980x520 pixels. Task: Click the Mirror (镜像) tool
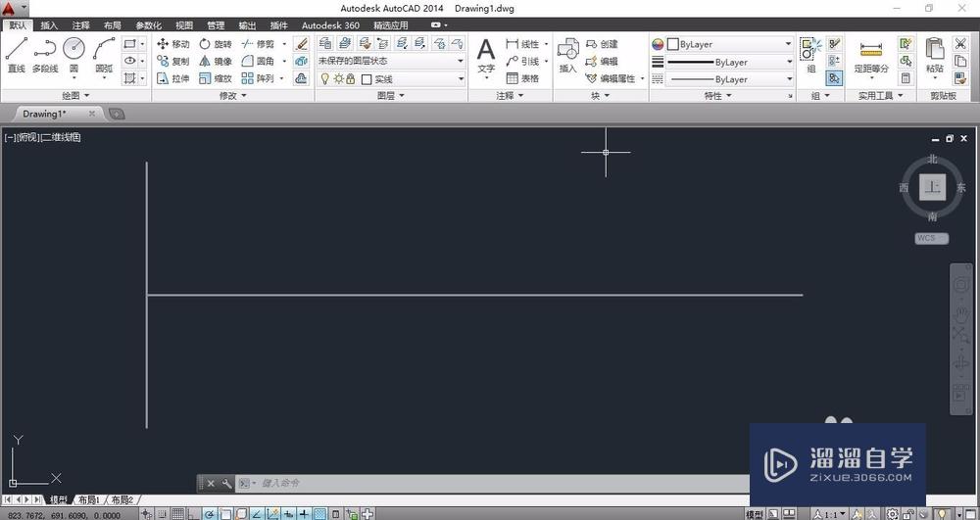click(x=215, y=61)
